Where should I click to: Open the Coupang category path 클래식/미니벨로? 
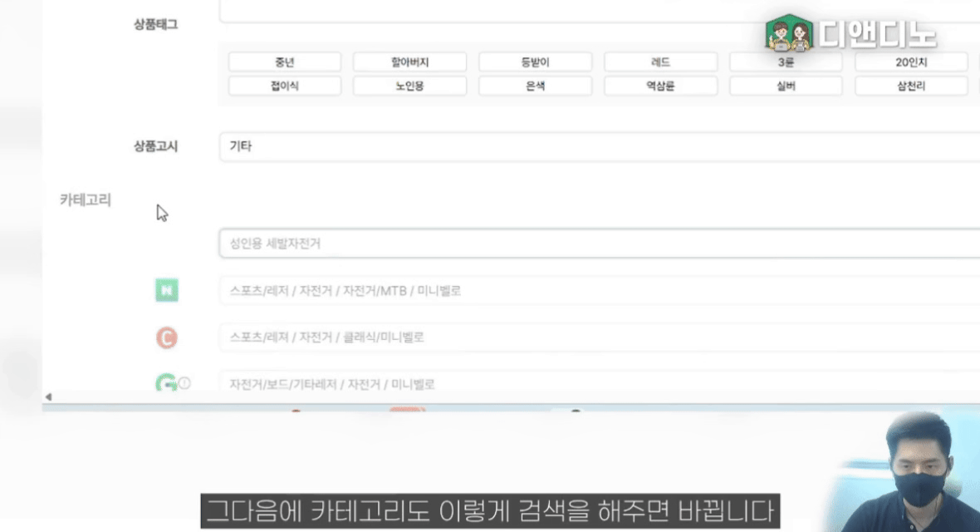(x=598, y=338)
